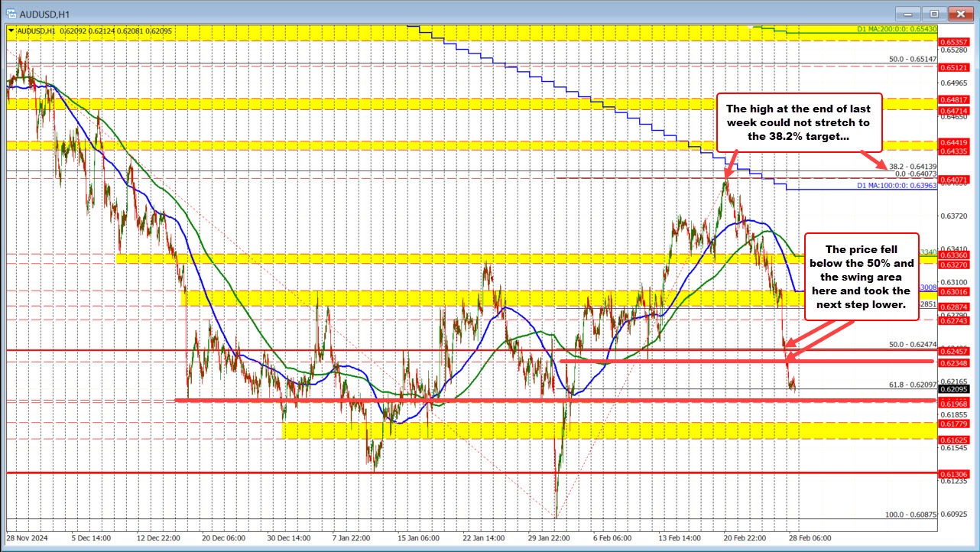Click the red 0.63360 price tag
This screenshot has width=980, height=552.
955,256
